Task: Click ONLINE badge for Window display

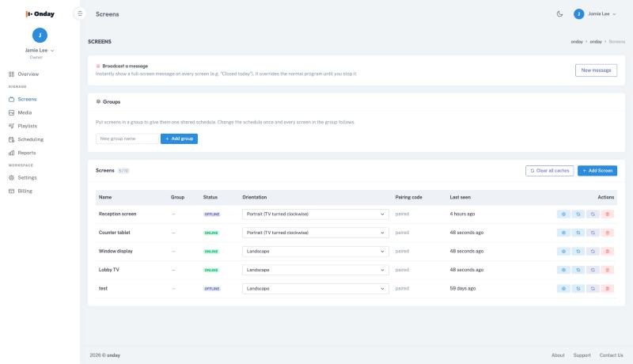Action: point(210,252)
